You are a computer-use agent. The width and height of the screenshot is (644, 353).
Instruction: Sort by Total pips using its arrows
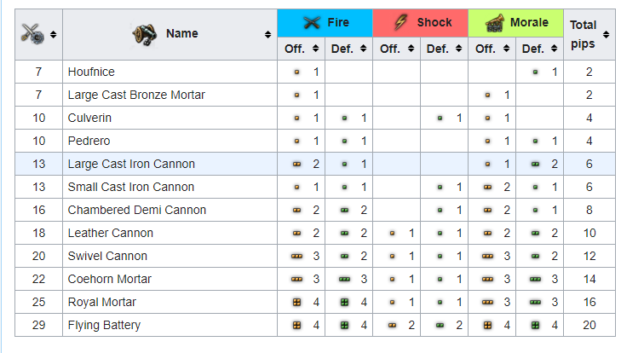pos(607,35)
